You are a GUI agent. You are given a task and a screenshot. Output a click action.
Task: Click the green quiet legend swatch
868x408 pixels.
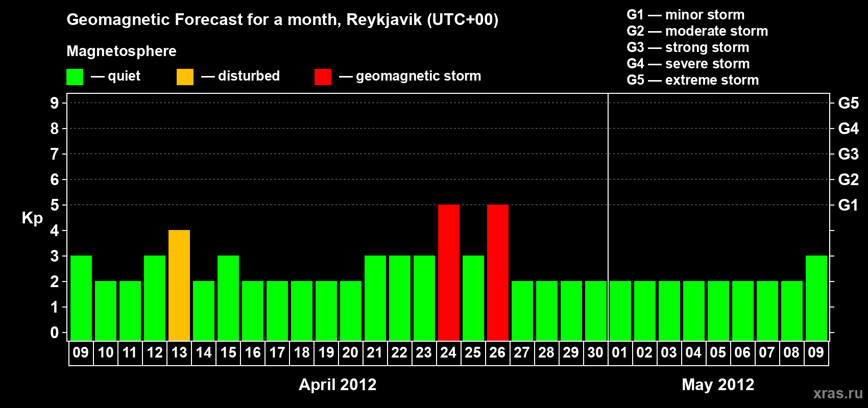pos(75,77)
